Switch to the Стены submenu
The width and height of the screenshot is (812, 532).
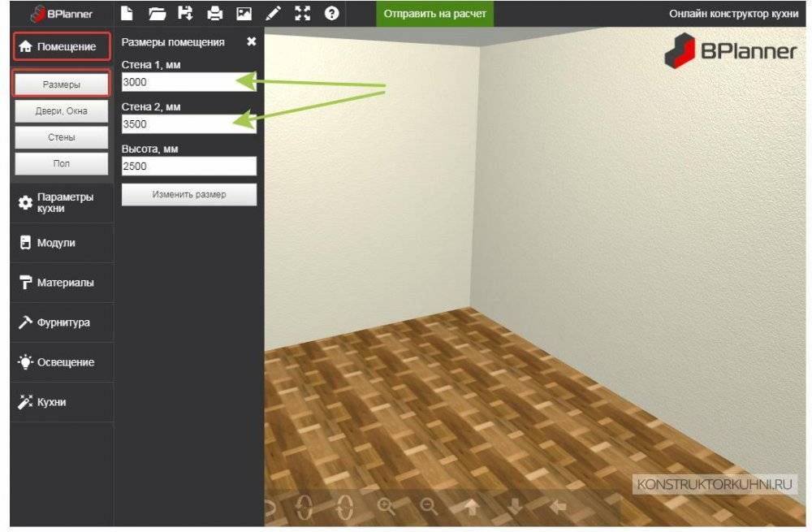pos(62,137)
